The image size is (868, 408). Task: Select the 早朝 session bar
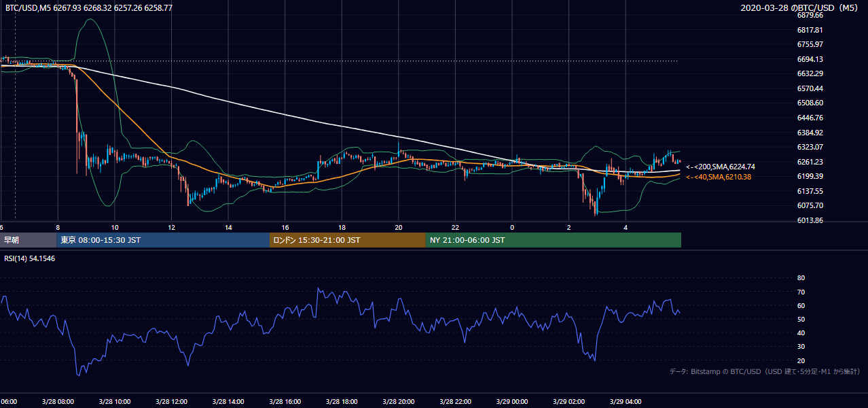tap(28, 240)
